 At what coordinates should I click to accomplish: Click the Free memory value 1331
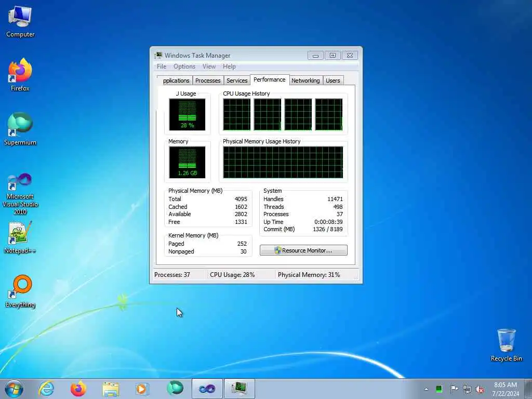pyautogui.click(x=241, y=222)
